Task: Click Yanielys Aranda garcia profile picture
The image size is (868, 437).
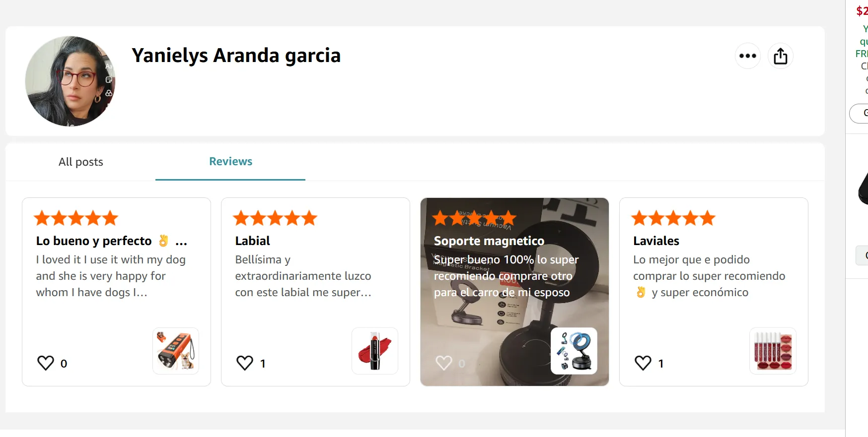Action: [70, 81]
